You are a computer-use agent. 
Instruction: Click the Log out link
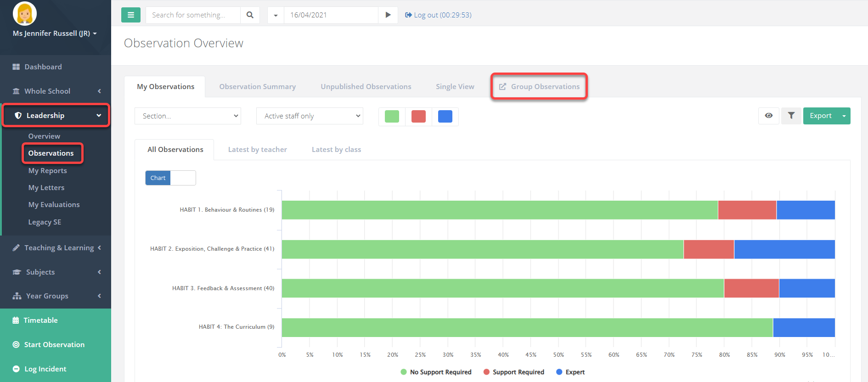[x=438, y=15]
